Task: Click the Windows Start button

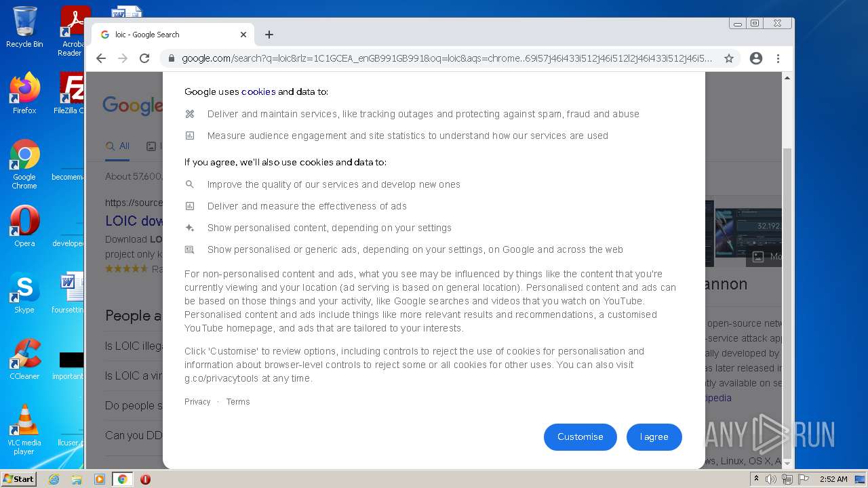Action: pyautogui.click(x=18, y=479)
